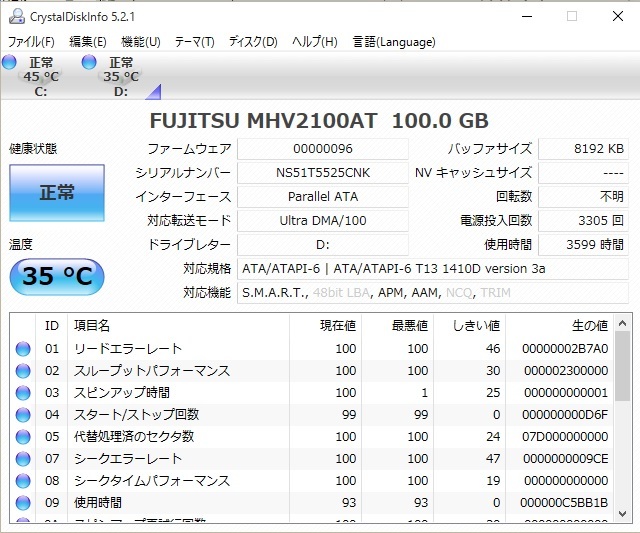Select drive D: status orb at 35 °C
This screenshot has width=640, height=533.
tap(89, 62)
